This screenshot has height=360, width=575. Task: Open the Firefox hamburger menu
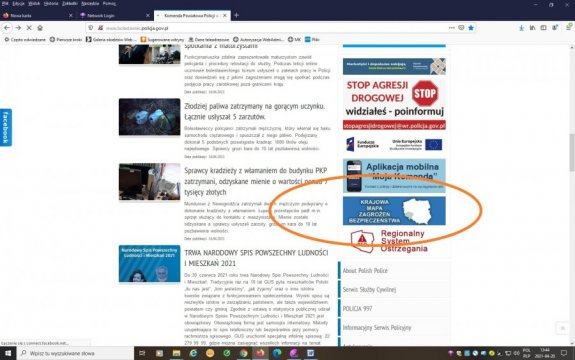(x=569, y=28)
